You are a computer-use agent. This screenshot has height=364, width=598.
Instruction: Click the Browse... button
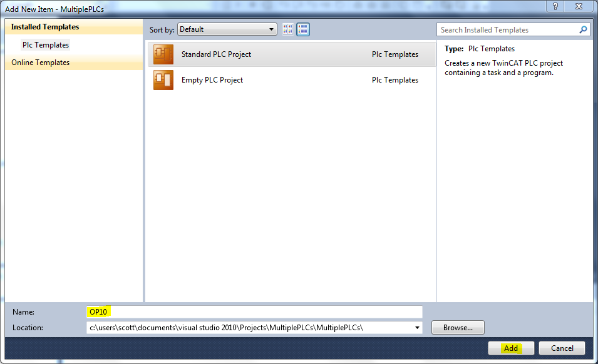[458, 328]
